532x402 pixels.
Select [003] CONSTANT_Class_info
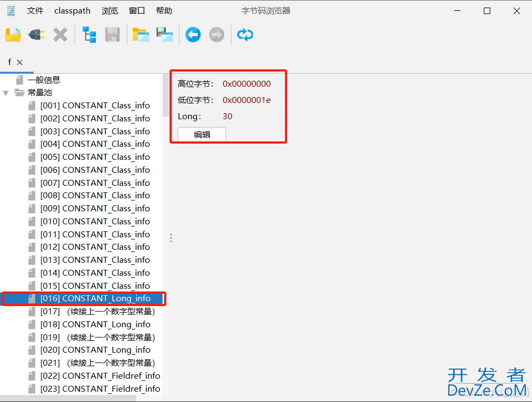[95, 131]
